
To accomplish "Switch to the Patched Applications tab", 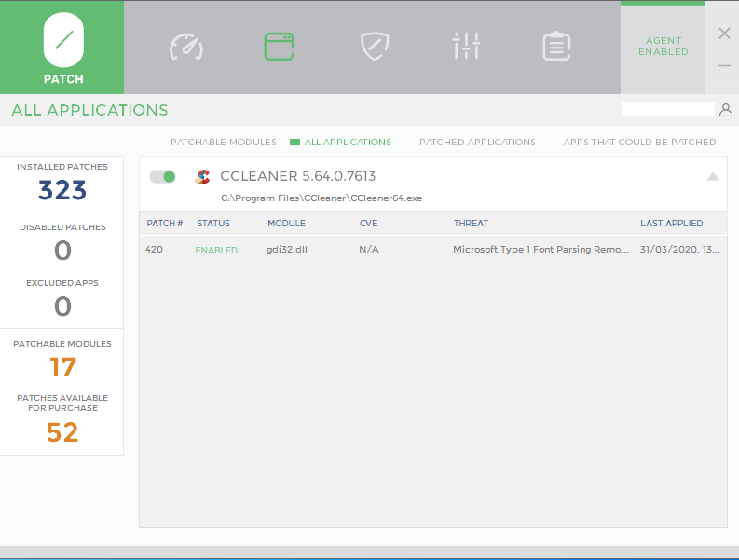I will pos(477,143).
